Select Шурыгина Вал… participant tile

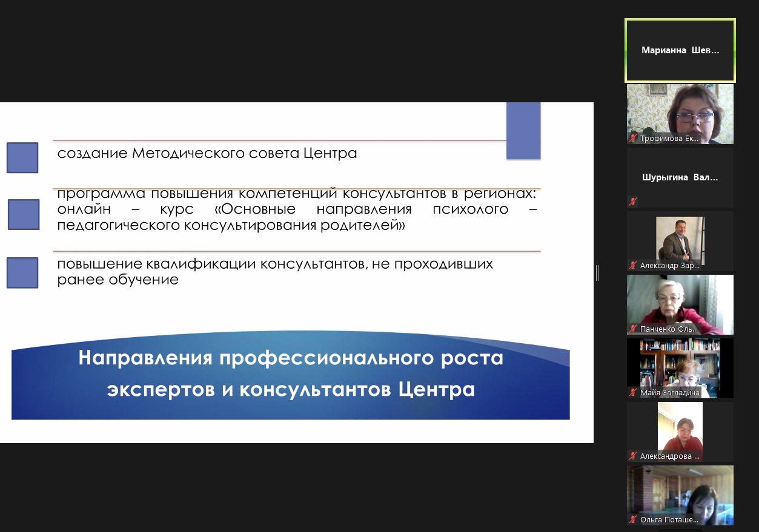[x=680, y=178]
